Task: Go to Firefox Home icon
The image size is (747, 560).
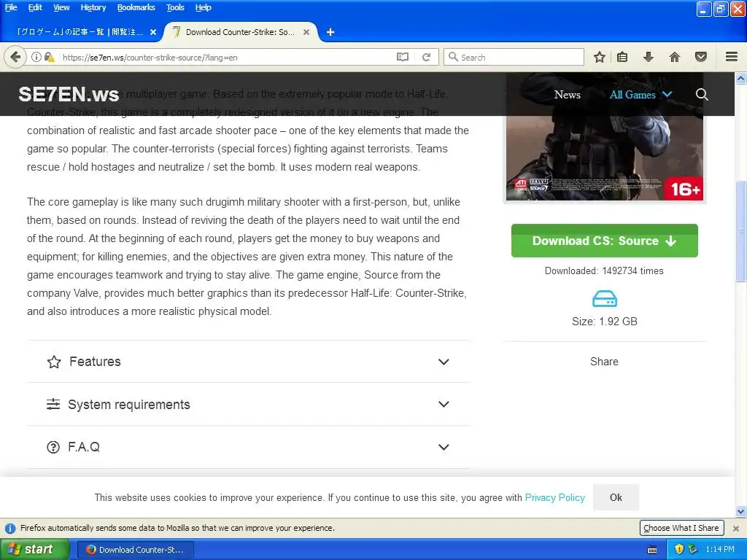Action: click(x=675, y=57)
